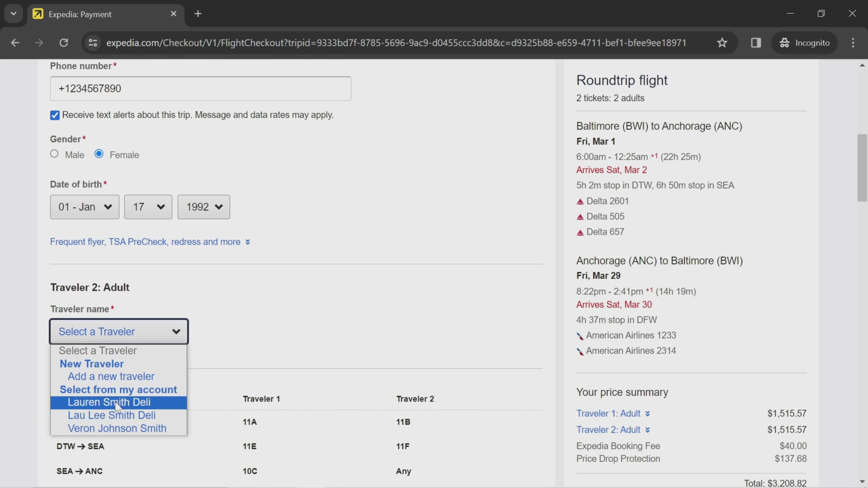The image size is (868, 488).
Task: Click the Traveler 1: Adult price link
Action: point(608,414)
